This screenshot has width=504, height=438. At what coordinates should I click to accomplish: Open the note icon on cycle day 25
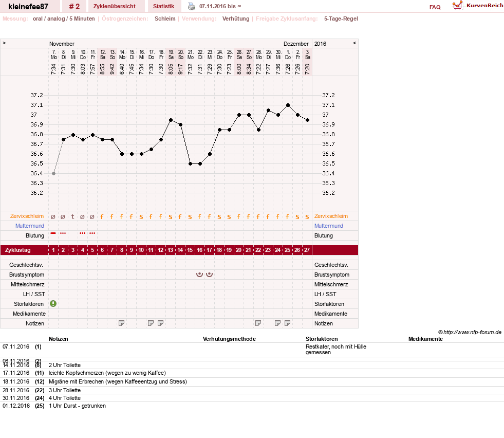tap(287, 323)
